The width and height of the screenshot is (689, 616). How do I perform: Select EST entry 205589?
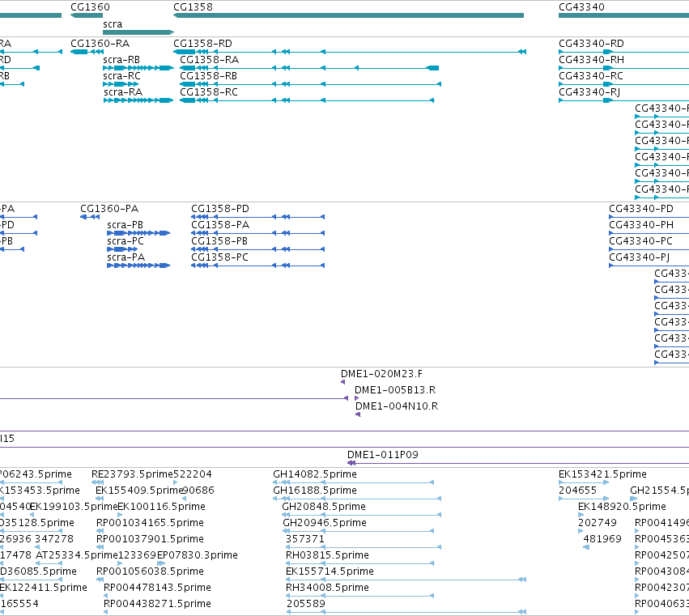pyautogui.click(x=306, y=604)
